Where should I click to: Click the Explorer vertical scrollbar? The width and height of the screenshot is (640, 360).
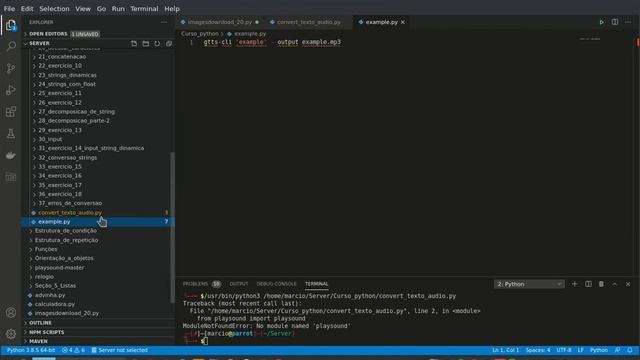pos(173,227)
